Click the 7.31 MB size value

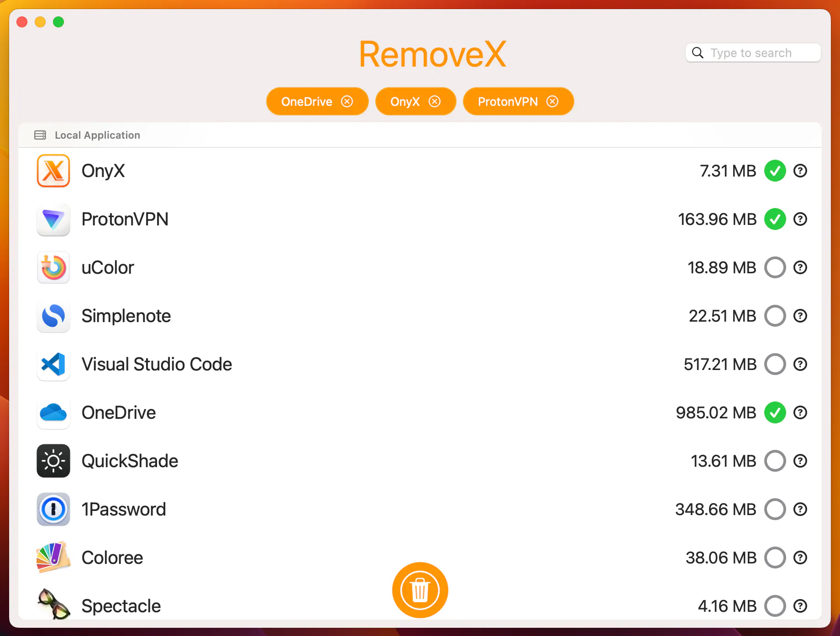[728, 171]
